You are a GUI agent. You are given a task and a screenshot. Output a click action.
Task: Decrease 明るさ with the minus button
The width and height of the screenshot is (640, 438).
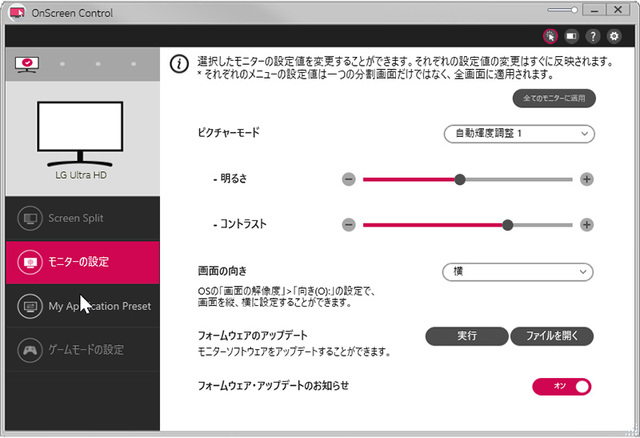(x=349, y=179)
